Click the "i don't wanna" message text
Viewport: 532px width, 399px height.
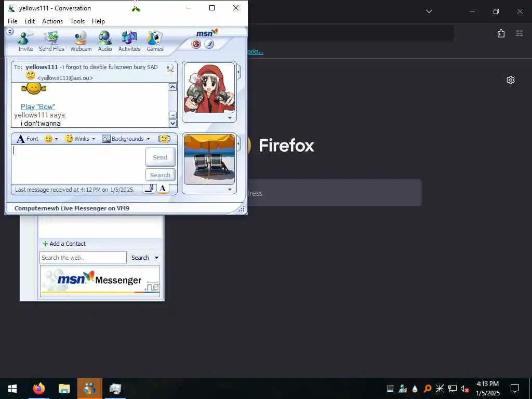(x=41, y=124)
